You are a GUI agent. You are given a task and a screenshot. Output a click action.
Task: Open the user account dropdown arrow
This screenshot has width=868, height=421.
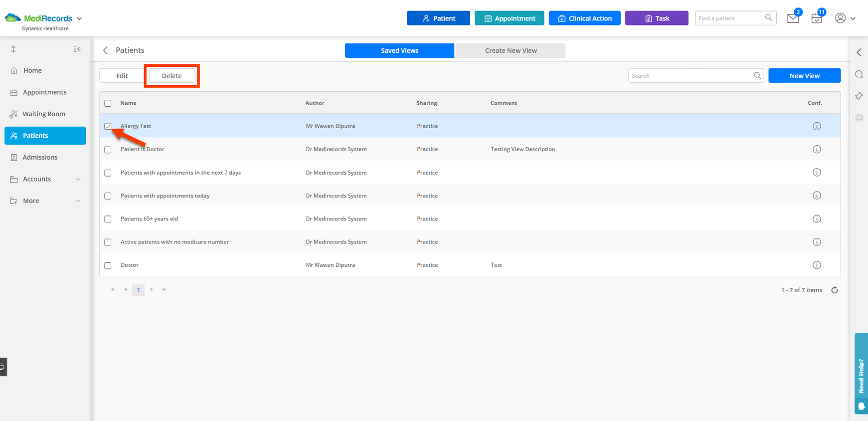[853, 18]
